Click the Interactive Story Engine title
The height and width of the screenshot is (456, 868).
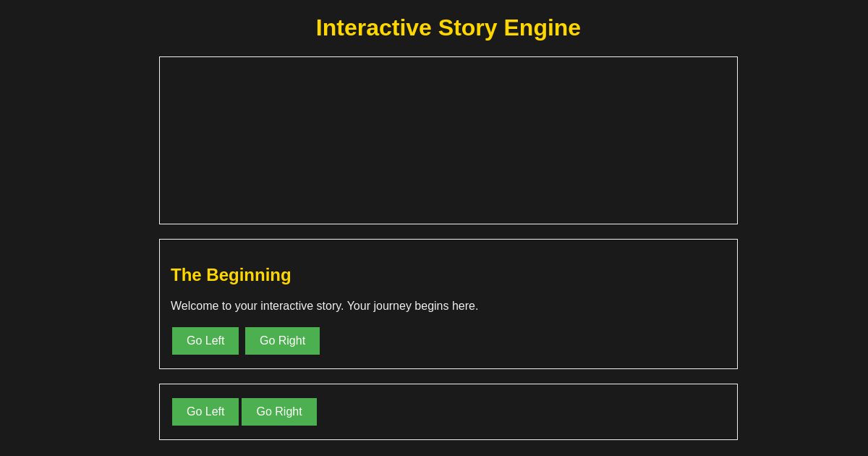click(448, 28)
